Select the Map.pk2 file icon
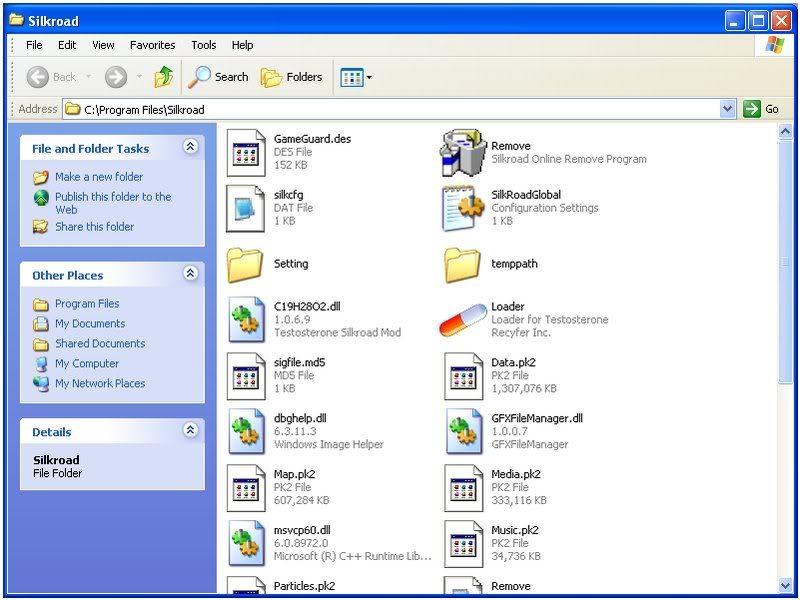This screenshot has width=800, height=600. (x=246, y=488)
